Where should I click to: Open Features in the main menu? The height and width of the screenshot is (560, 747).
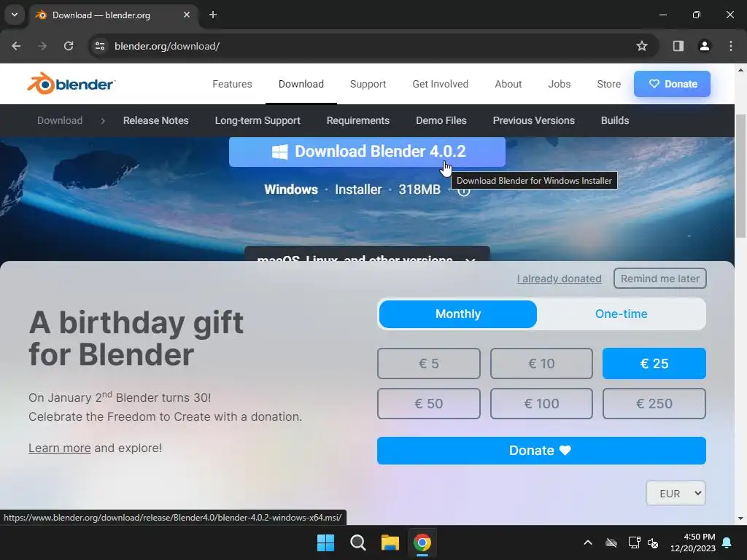(x=232, y=84)
